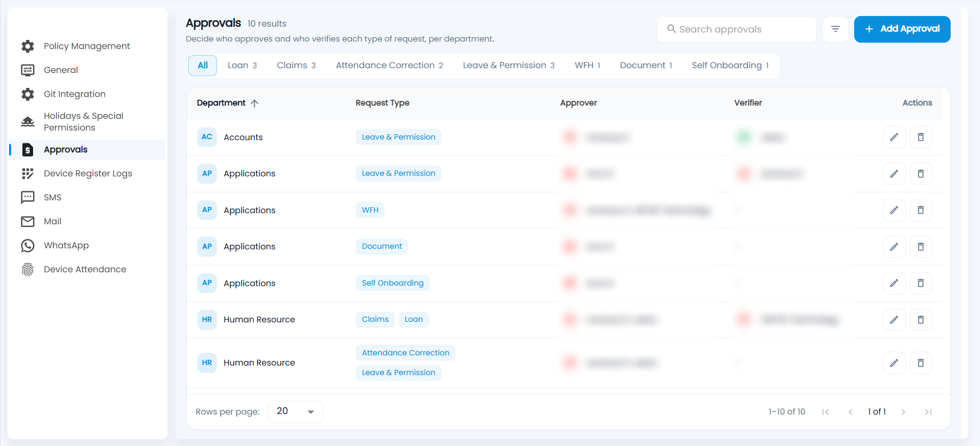This screenshot has height=446, width=980.
Task: Go to last page of results
Action: tap(928, 412)
